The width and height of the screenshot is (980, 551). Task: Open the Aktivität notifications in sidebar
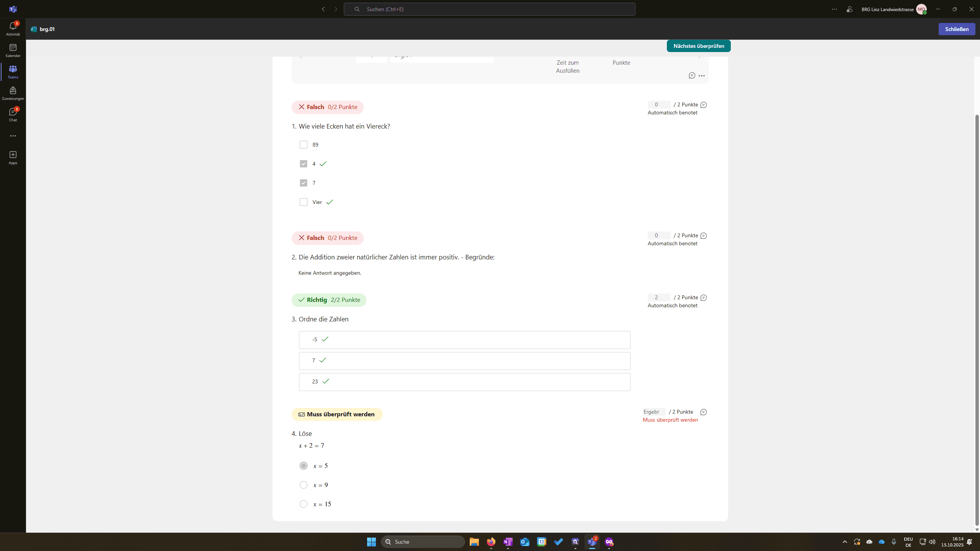pos(13,29)
